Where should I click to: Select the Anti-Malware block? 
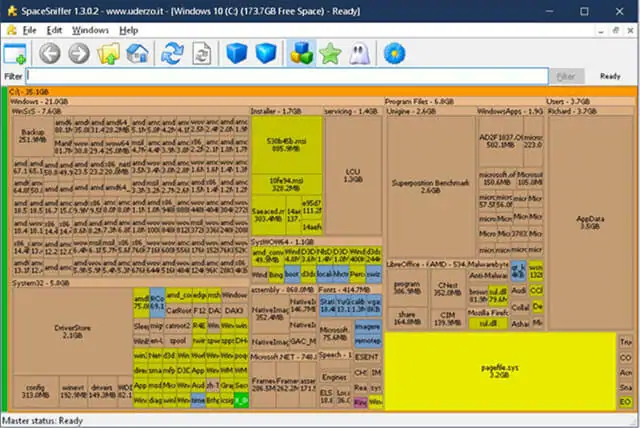[488, 276]
